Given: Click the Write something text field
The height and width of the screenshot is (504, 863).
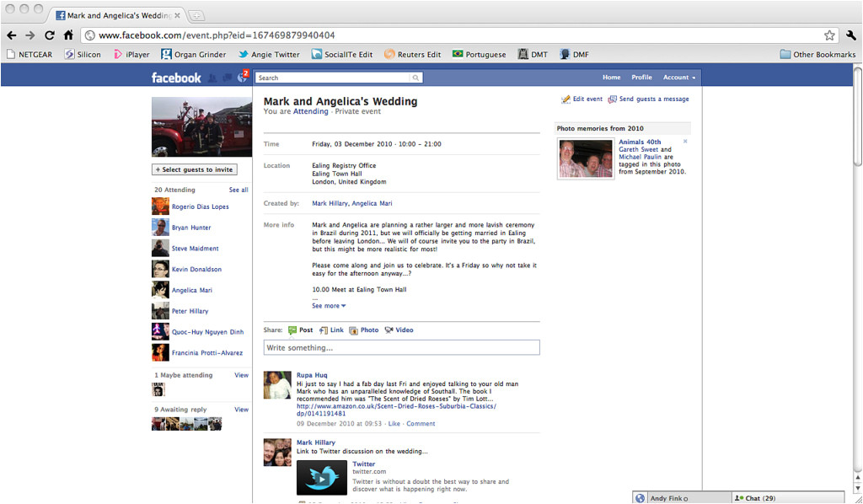Looking at the screenshot, I should tap(401, 348).
